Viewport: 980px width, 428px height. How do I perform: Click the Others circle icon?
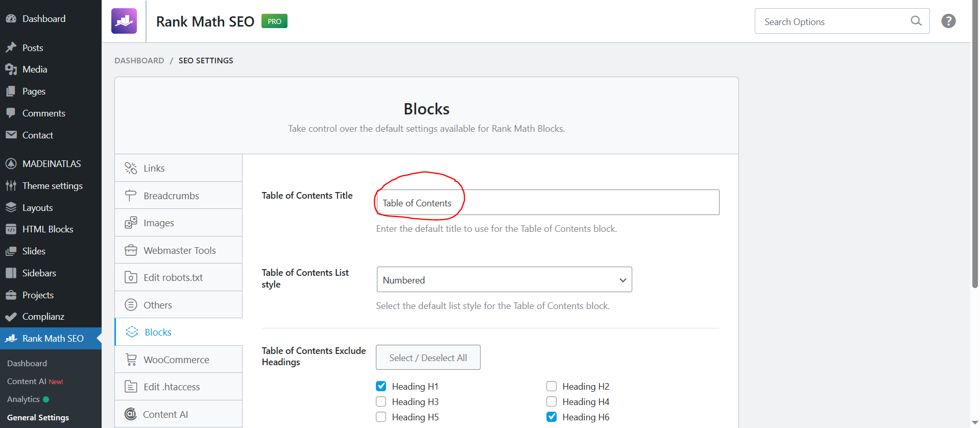point(131,305)
